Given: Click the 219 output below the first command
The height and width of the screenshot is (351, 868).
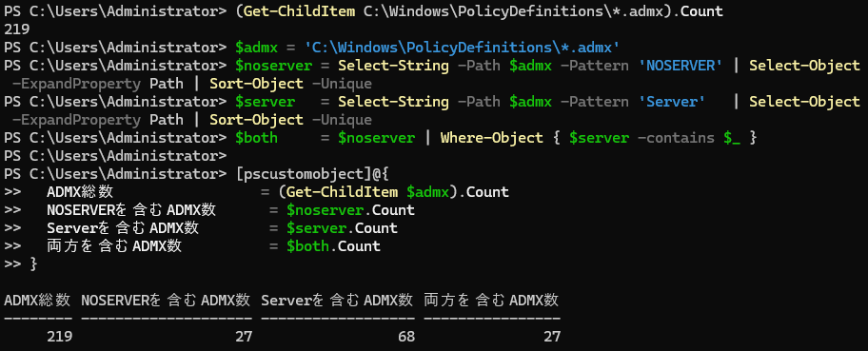Looking at the screenshot, I should point(16,29).
